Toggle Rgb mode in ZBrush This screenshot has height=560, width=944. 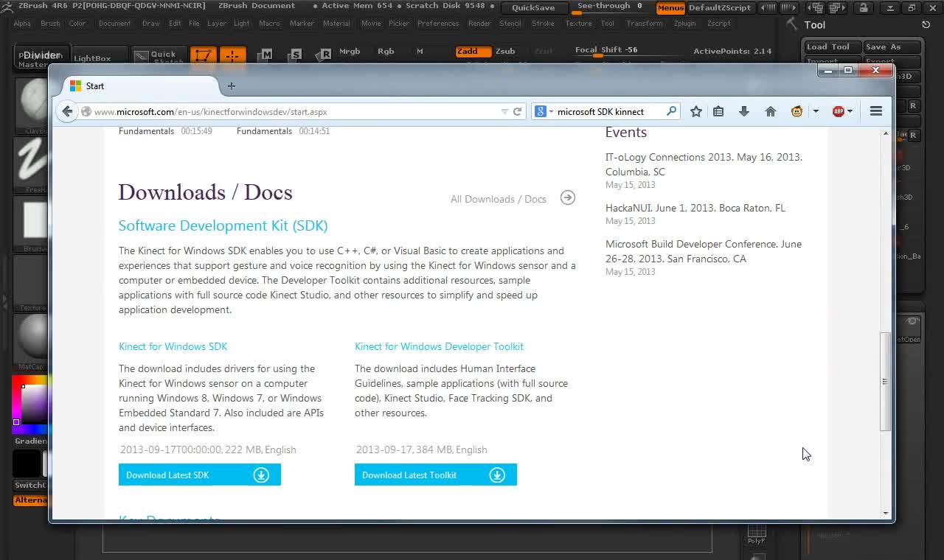[386, 52]
